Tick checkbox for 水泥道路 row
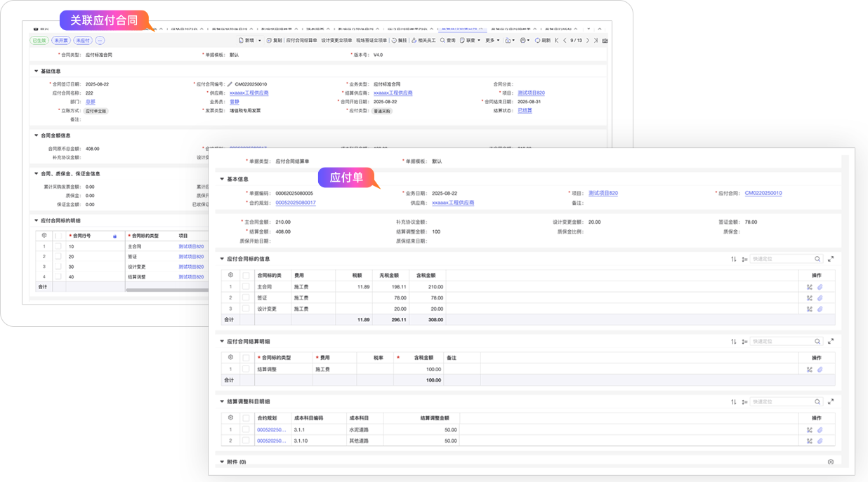This screenshot has width=868, height=482. tap(246, 429)
